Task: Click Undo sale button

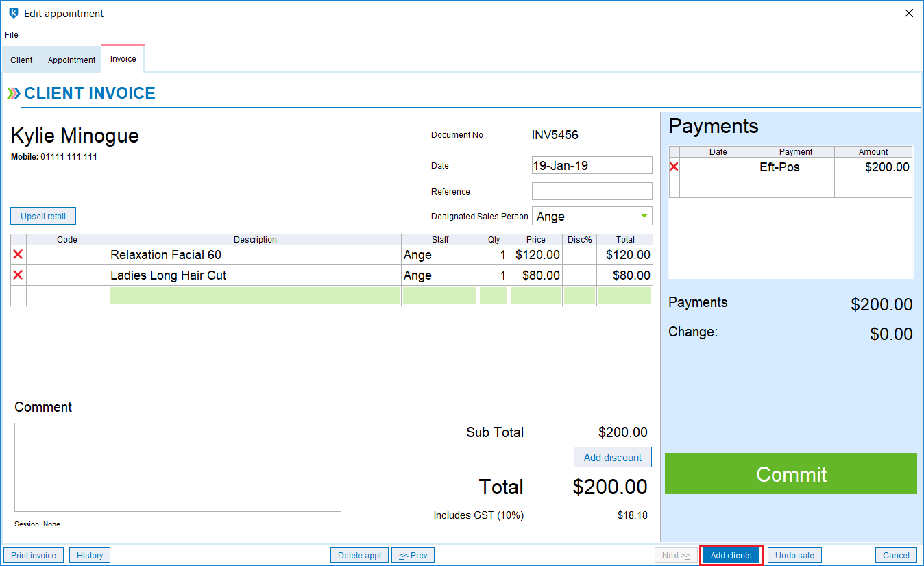Action: pos(794,555)
